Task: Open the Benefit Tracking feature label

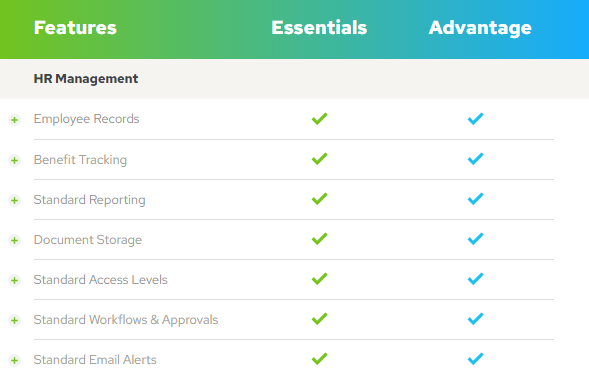Action: click(80, 160)
